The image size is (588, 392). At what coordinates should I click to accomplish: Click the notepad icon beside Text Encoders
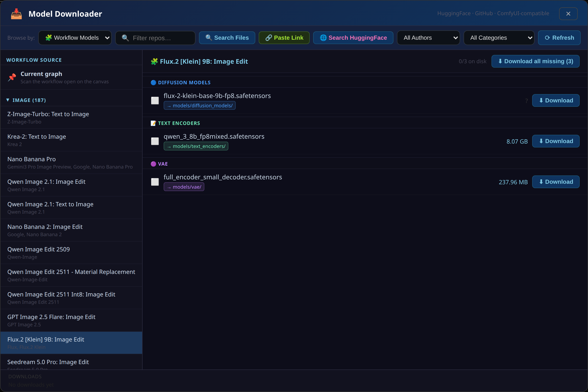point(153,123)
